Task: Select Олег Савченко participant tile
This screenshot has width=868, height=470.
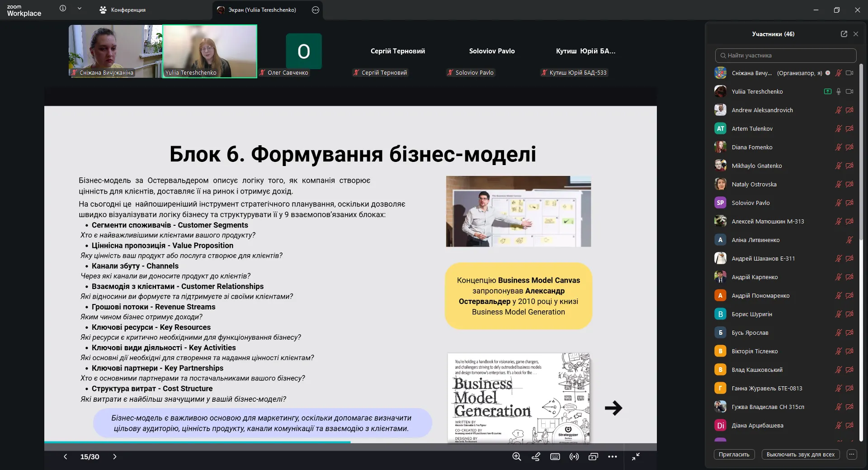Action: coord(304,51)
